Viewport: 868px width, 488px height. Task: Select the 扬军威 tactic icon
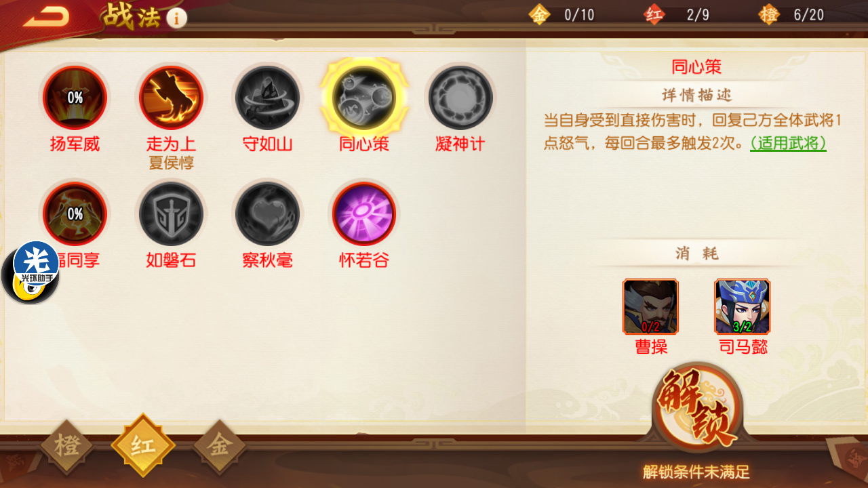75,98
